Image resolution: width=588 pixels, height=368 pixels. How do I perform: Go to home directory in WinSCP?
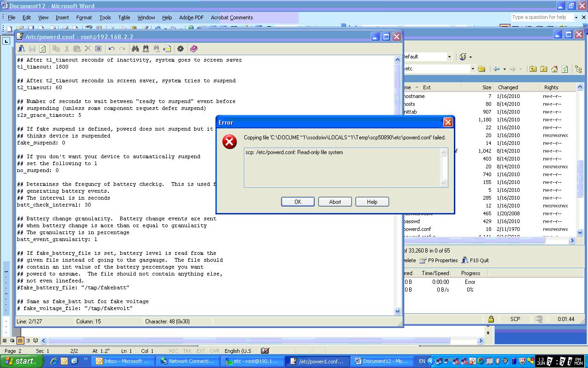pos(554,69)
